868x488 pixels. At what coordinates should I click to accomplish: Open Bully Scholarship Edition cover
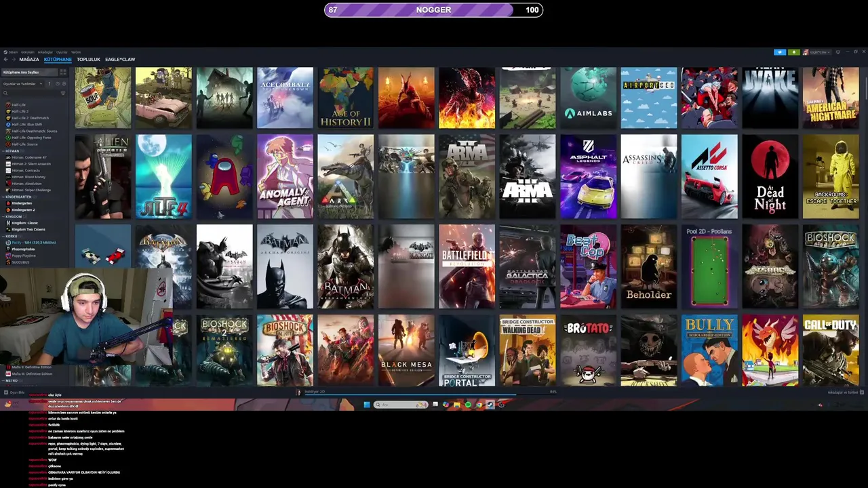click(709, 350)
